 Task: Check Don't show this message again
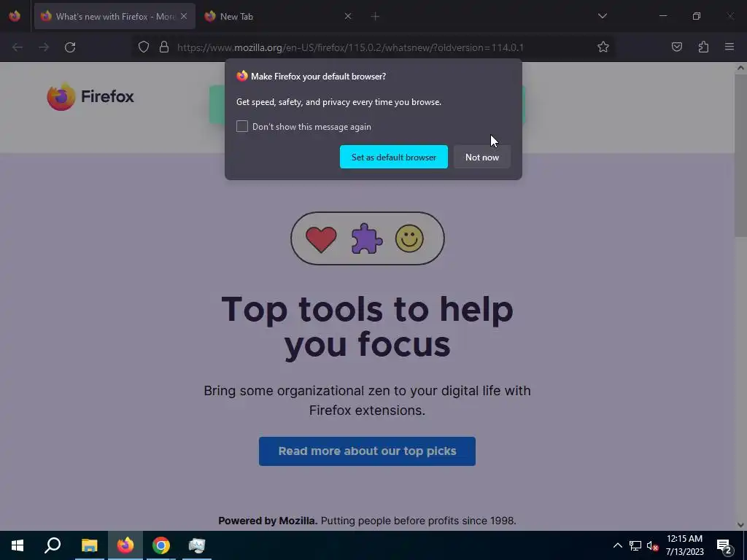pyautogui.click(x=242, y=126)
